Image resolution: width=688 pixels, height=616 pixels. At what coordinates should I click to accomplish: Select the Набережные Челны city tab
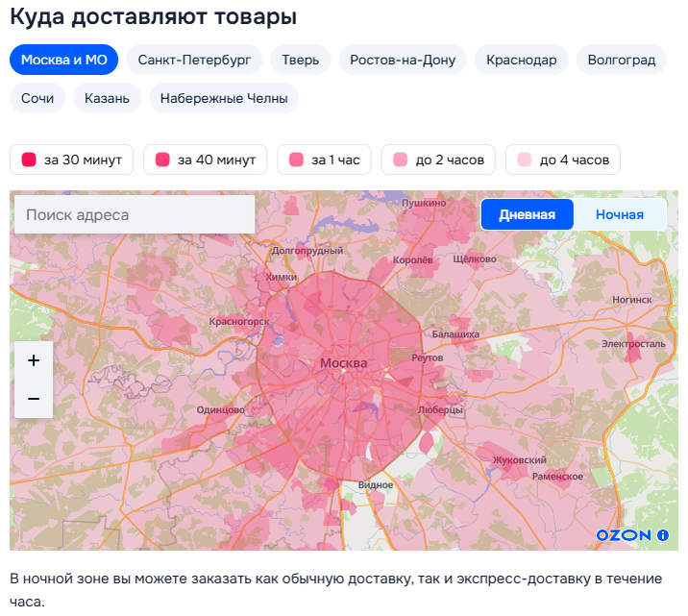coord(224,98)
